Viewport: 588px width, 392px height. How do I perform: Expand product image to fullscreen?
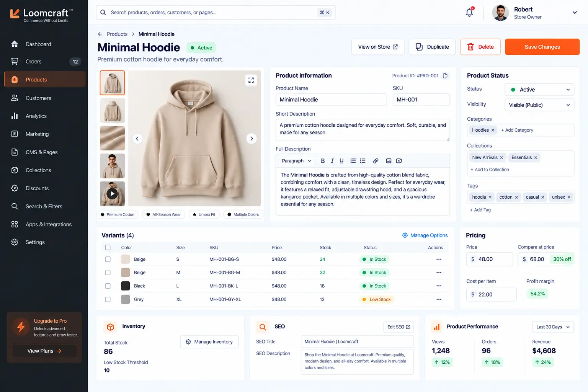point(251,80)
